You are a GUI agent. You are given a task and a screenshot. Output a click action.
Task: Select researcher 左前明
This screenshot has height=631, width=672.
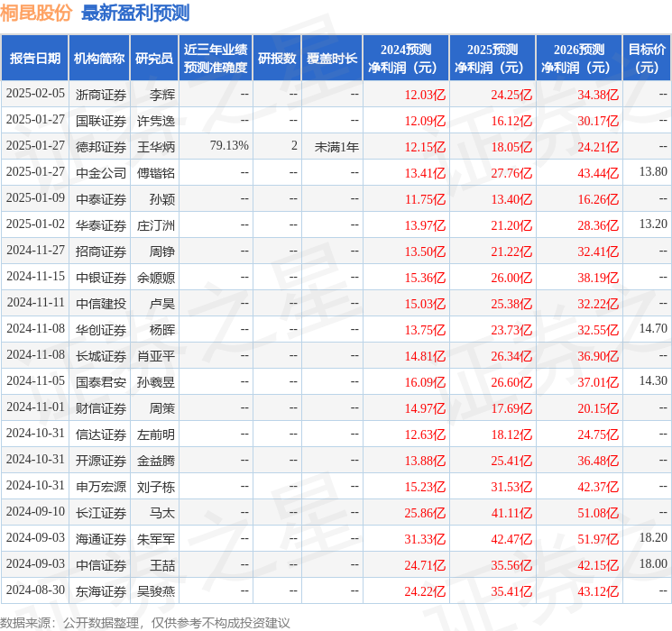coord(156,434)
